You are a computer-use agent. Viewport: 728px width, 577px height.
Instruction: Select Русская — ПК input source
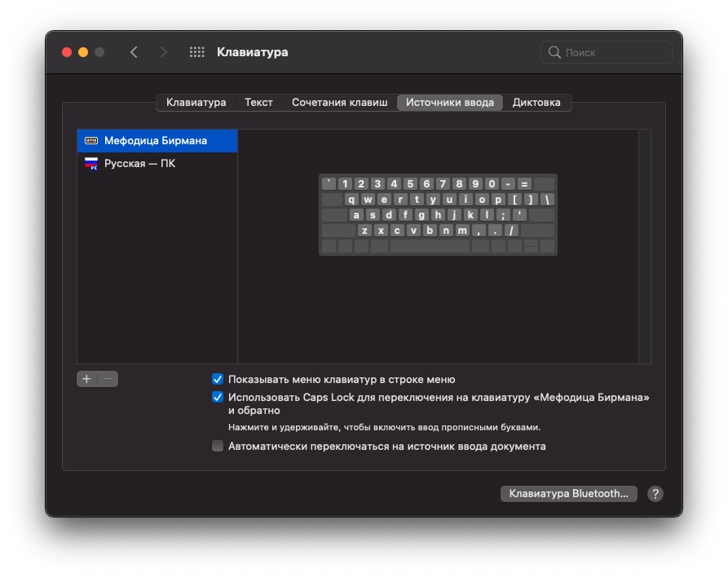pos(157,163)
